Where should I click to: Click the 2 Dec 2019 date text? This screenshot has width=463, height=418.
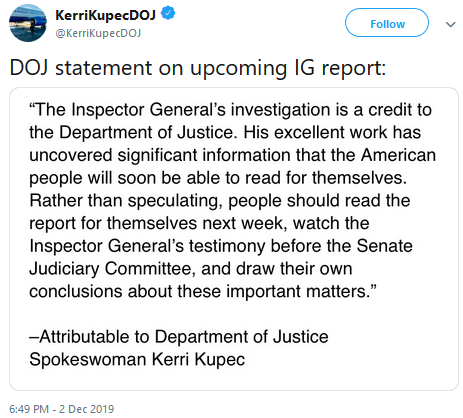pyautogui.click(x=87, y=409)
